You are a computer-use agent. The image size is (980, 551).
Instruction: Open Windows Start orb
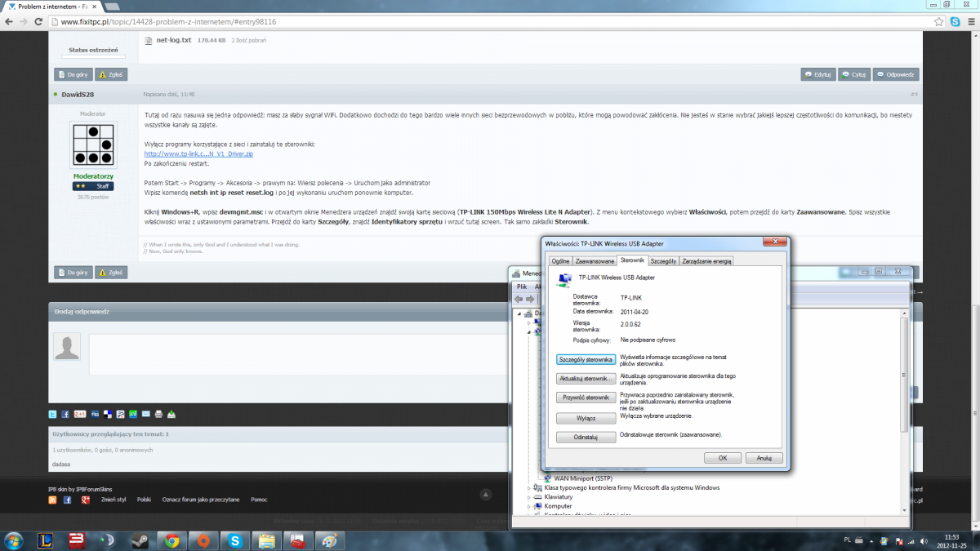[14, 540]
